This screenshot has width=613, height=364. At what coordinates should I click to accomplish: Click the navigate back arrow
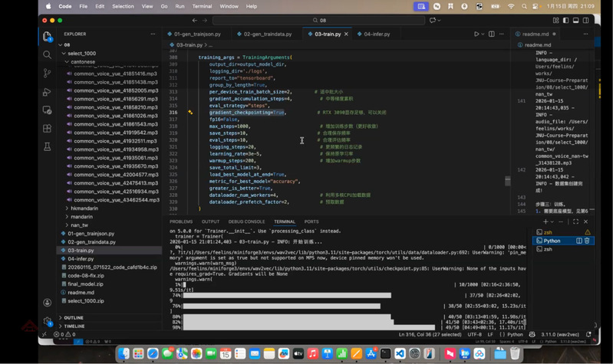(195, 21)
